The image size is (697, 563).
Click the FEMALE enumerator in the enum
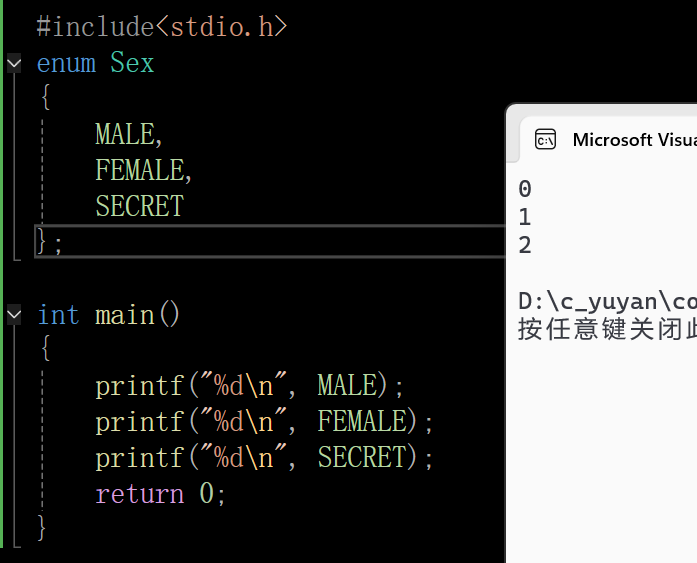click(143, 170)
